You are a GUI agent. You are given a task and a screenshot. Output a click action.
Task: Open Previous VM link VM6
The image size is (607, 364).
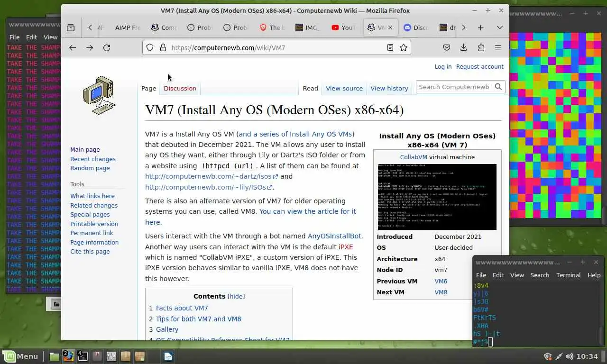click(x=441, y=281)
